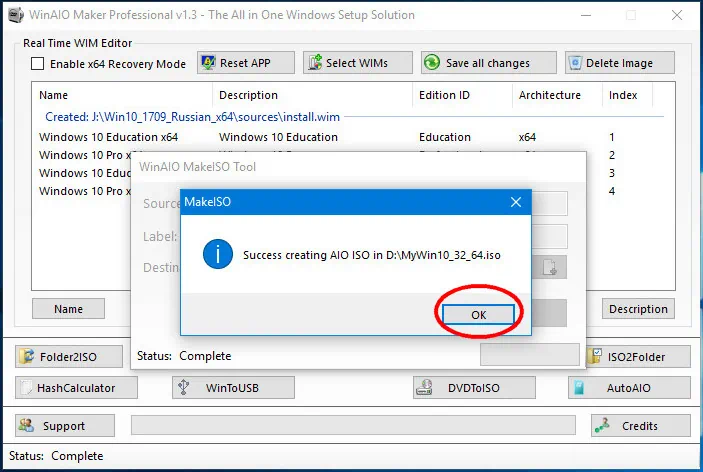This screenshot has height=472, width=703.
Task: Click the WinAIO Maker app icon in title bar
Action: (16, 15)
